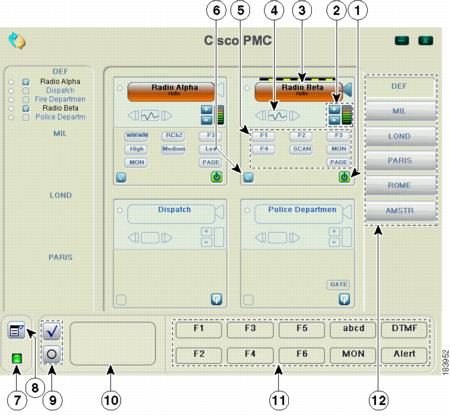Click the Cisco PMC logo icon
This screenshot has width=450, height=415.
17,41
